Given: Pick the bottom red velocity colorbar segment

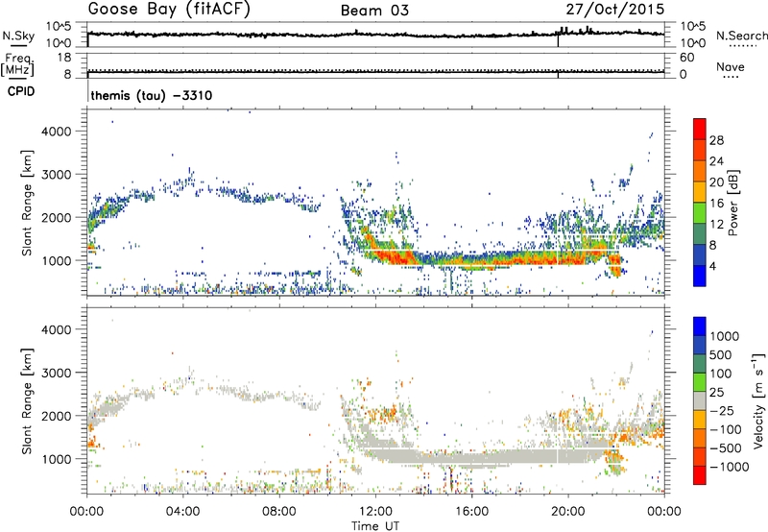Looking at the screenshot, I should pos(700,475).
